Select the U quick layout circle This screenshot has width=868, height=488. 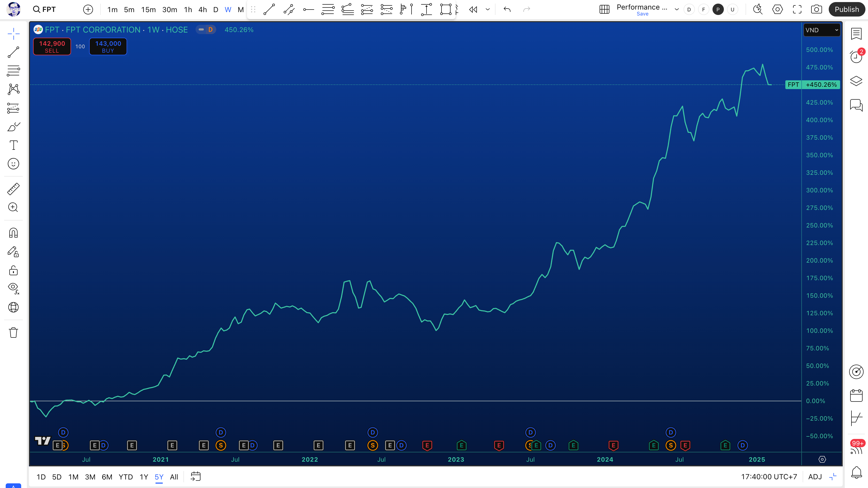[732, 10]
